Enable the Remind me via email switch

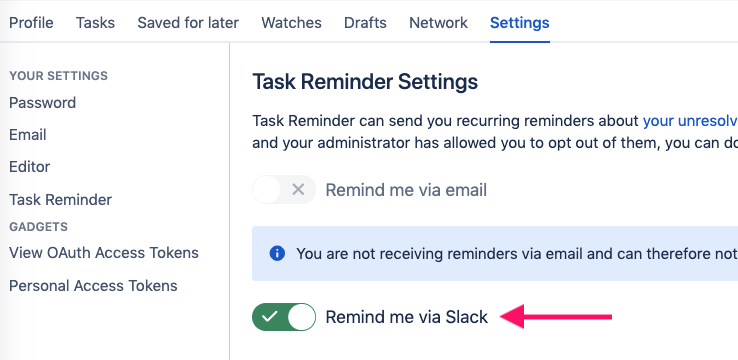click(x=284, y=190)
